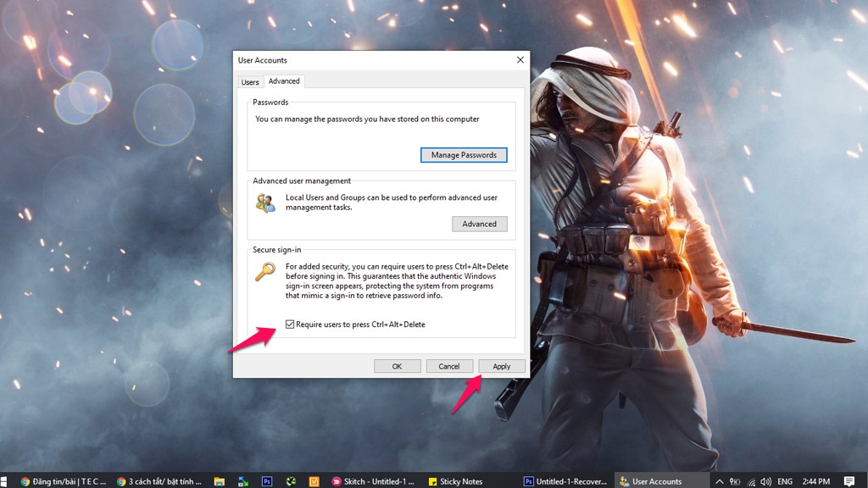Open Photoshop Untitled-1-Recover taskbar window
The width and height of the screenshot is (868, 488).
(x=565, y=481)
